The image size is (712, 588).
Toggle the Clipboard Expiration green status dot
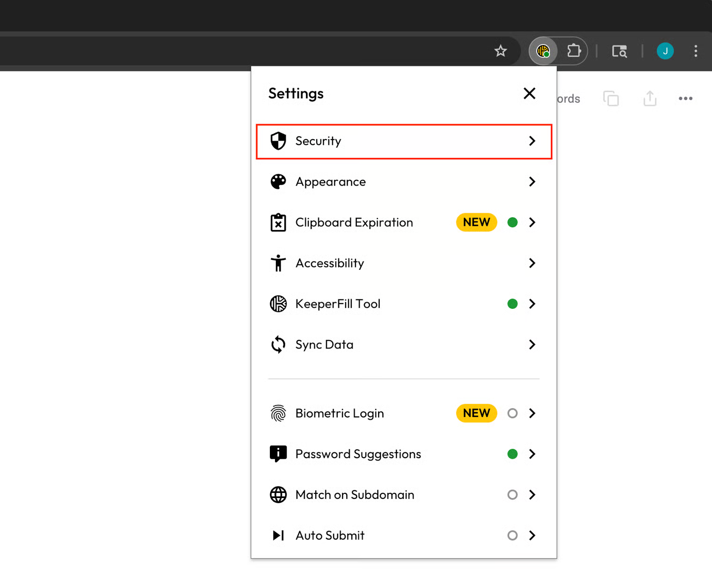pyautogui.click(x=512, y=223)
